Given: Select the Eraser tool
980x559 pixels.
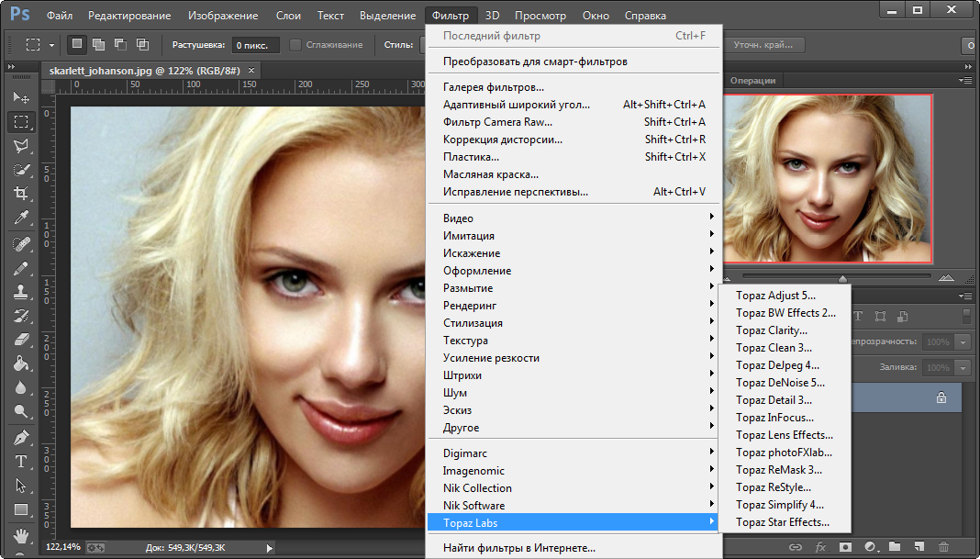Looking at the screenshot, I should pyautogui.click(x=21, y=340).
